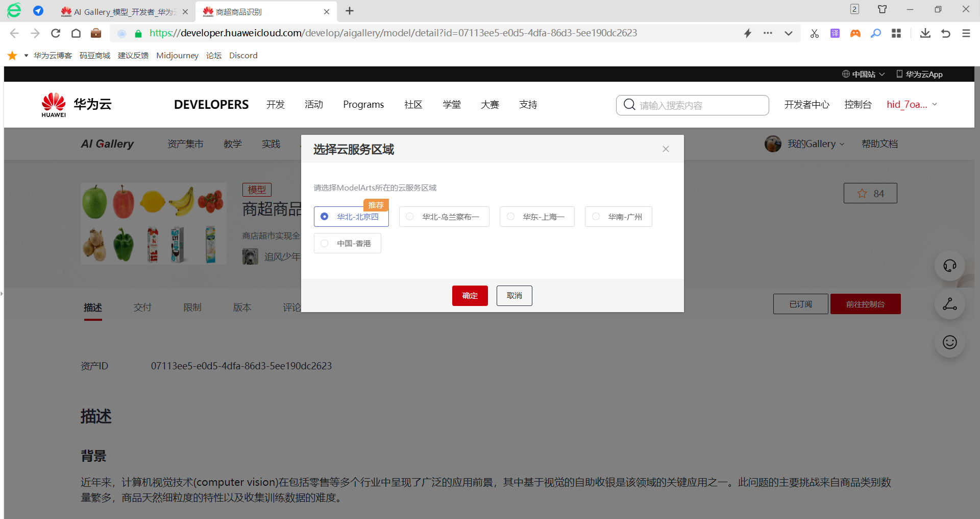Open the purple translate extension icon
This screenshot has width=980, height=519.
(x=835, y=33)
